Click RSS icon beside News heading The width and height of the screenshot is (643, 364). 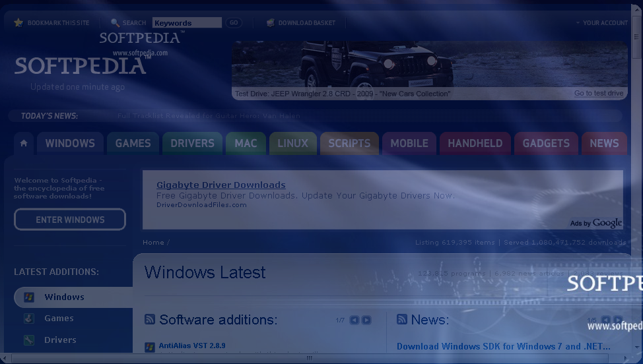(402, 319)
